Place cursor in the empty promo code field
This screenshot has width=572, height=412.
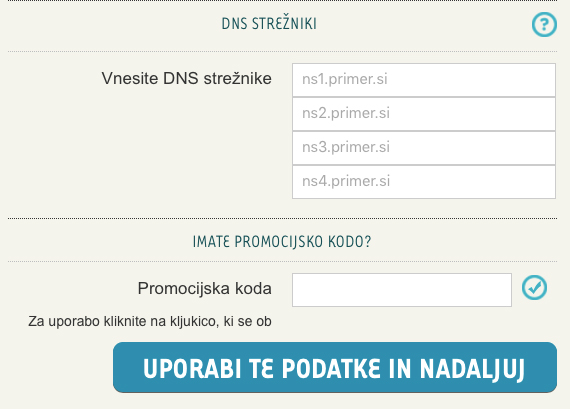point(402,290)
